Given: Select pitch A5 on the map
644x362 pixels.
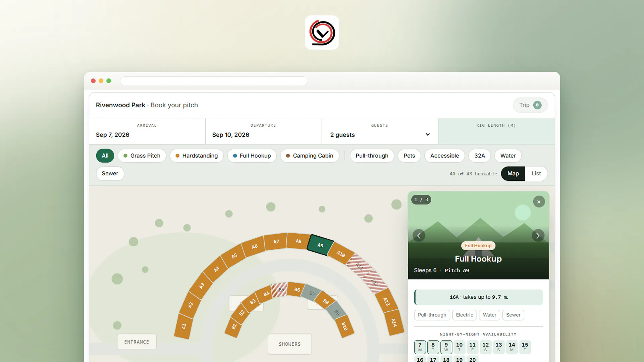Looking at the screenshot, I should point(234,256).
